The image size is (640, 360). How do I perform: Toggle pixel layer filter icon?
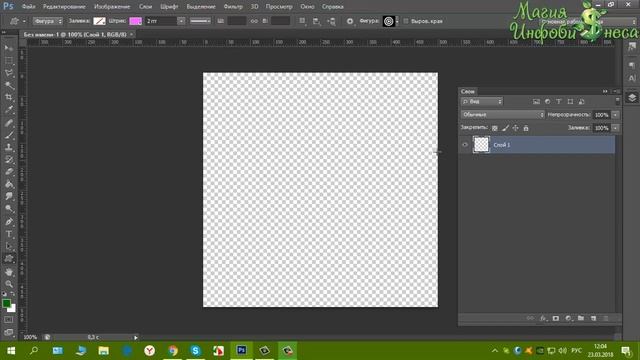(536, 102)
